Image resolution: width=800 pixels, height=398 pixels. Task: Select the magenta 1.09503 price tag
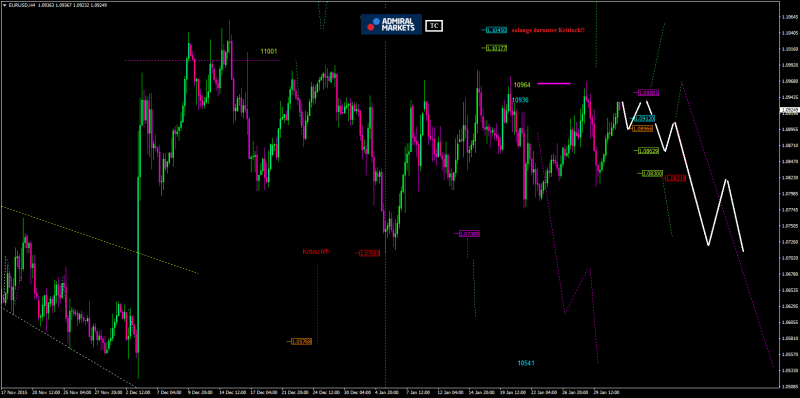click(x=648, y=93)
